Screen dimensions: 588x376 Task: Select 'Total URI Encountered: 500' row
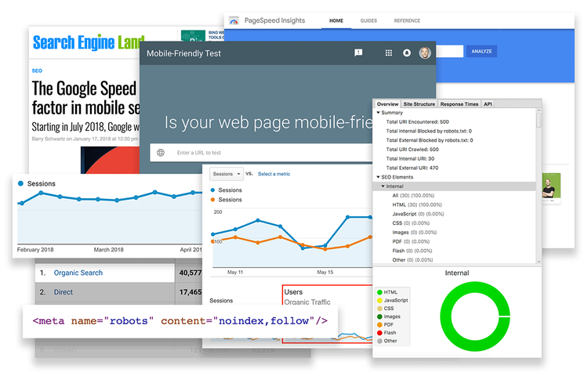click(x=417, y=121)
